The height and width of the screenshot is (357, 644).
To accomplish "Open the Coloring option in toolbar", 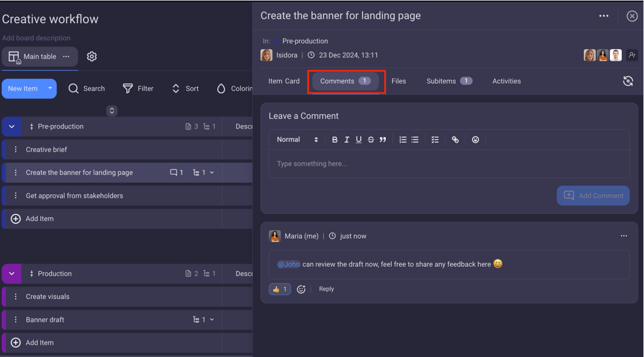I will tap(234, 89).
